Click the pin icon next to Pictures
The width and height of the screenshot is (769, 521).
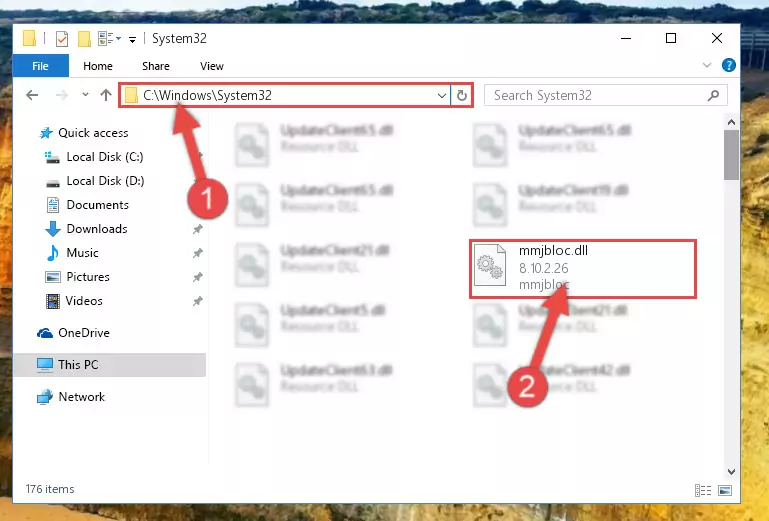pos(197,277)
